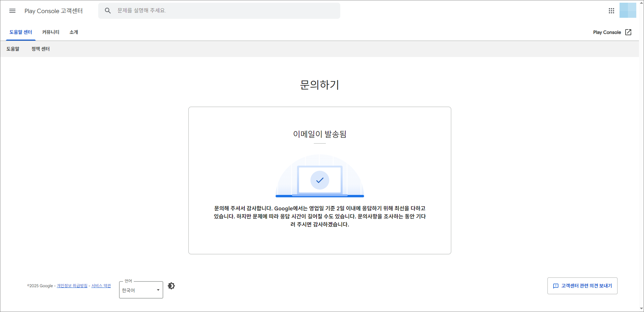Click the feedback icon in the 고객센터 의견 button
The width and height of the screenshot is (644, 312).
coord(556,286)
